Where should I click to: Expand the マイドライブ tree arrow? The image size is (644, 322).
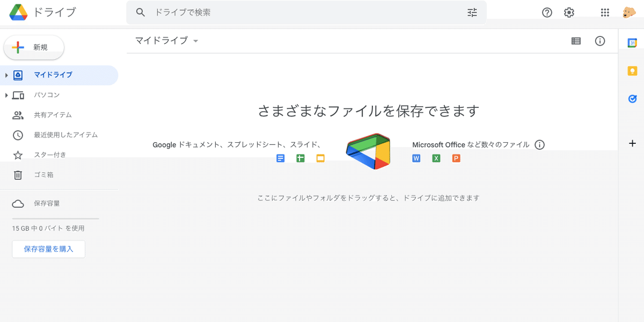[6, 75]
